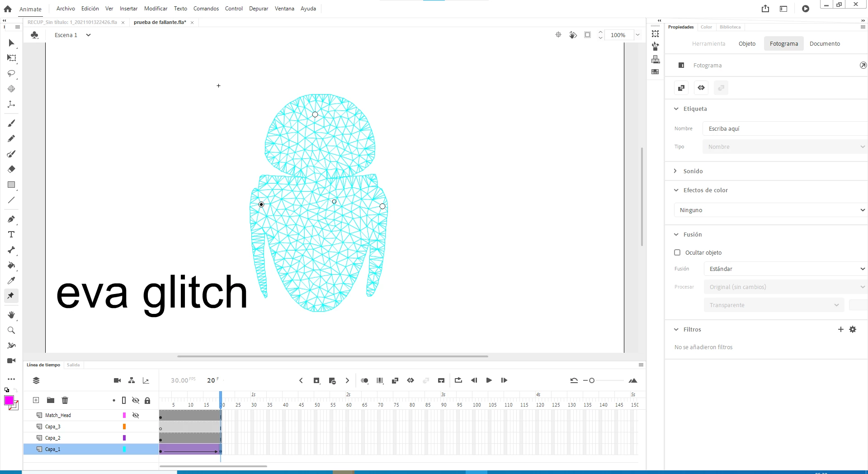Switch to the Objeto tab
The height and width of the screenshot is (474, 868).
747,43
